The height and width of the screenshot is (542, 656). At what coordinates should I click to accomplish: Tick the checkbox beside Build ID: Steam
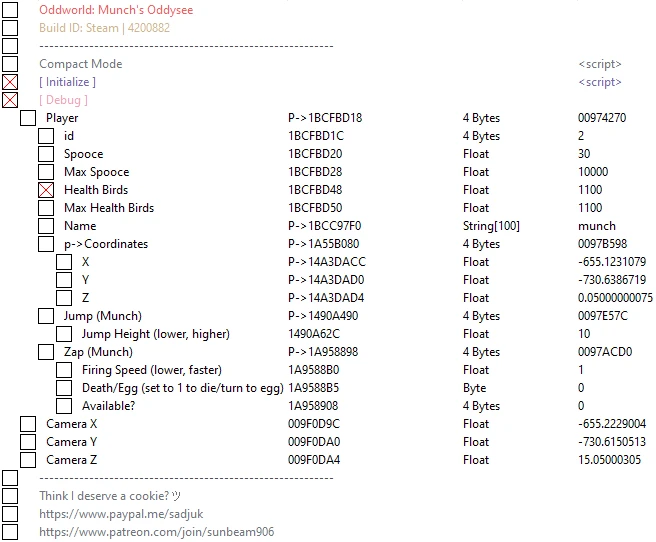click(x=10, y=28)
